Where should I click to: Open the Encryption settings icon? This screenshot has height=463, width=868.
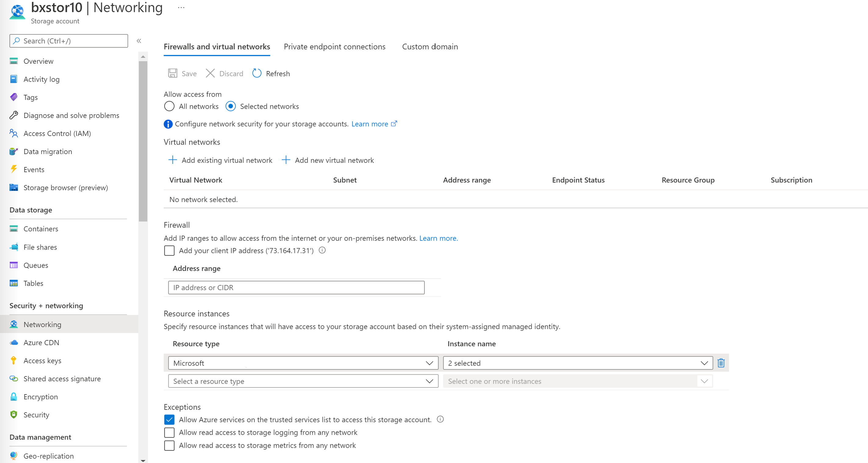[x=13, y=397]
